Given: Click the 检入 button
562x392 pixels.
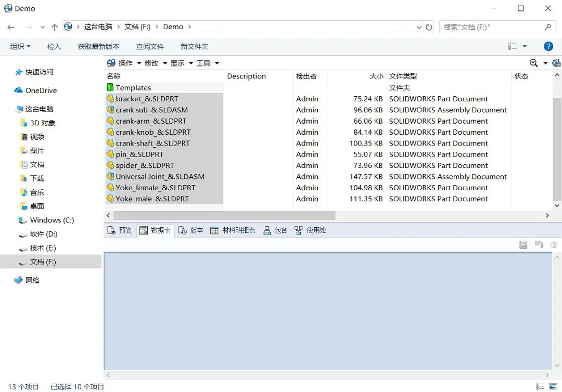Looking at the screenshot, I should (54, 46).
